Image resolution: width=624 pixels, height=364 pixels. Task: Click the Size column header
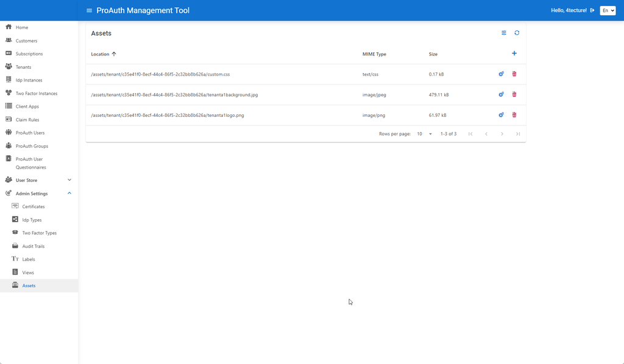click(x=433, y=54)
